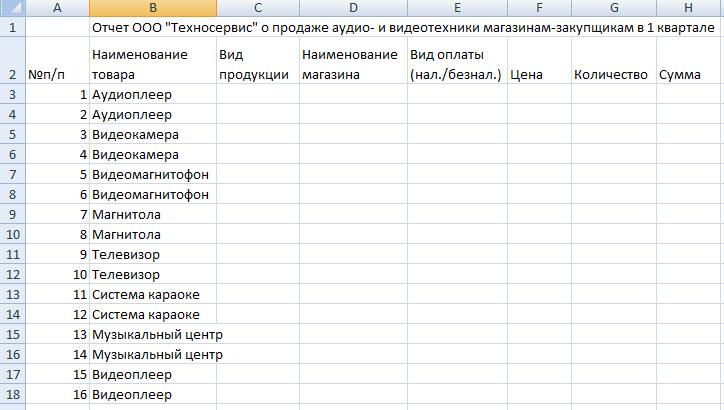Click the report title cell in row 1
This screenshot has width=724, height=410.
pos(403,28)
